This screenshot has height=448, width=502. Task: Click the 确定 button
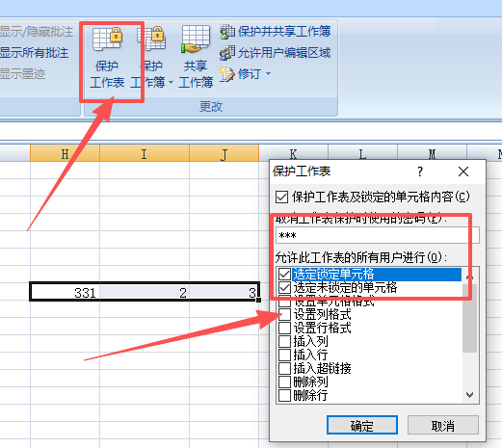pos(362,426)
